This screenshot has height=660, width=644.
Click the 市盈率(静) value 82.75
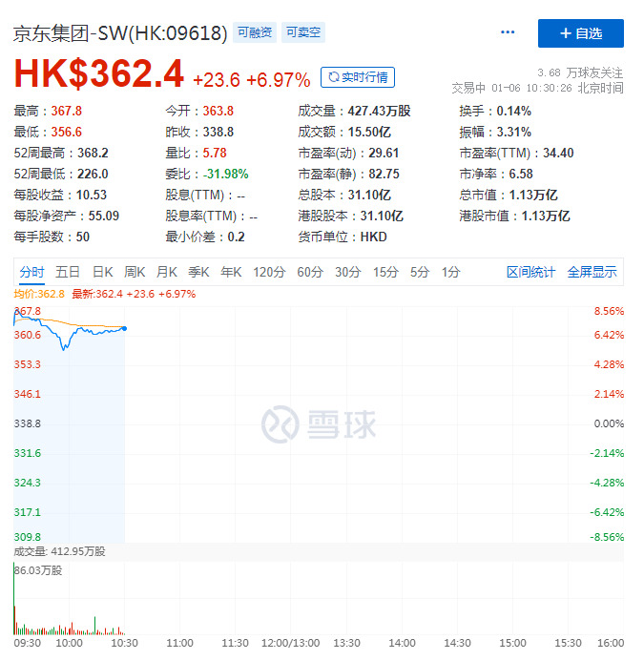pyautogui.click(x=384, y=174)
